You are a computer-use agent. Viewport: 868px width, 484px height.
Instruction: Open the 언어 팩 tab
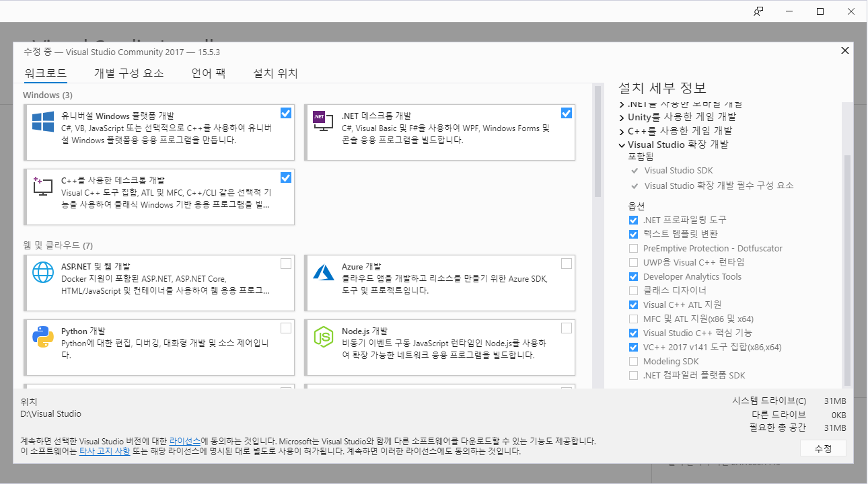[209, 73]
